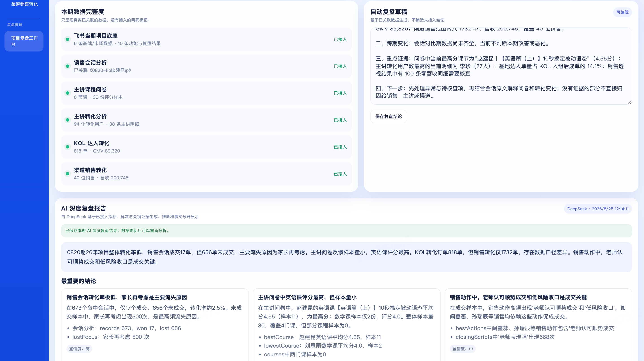Click 已接入 status next to 营收 200,745

point(340,174)
